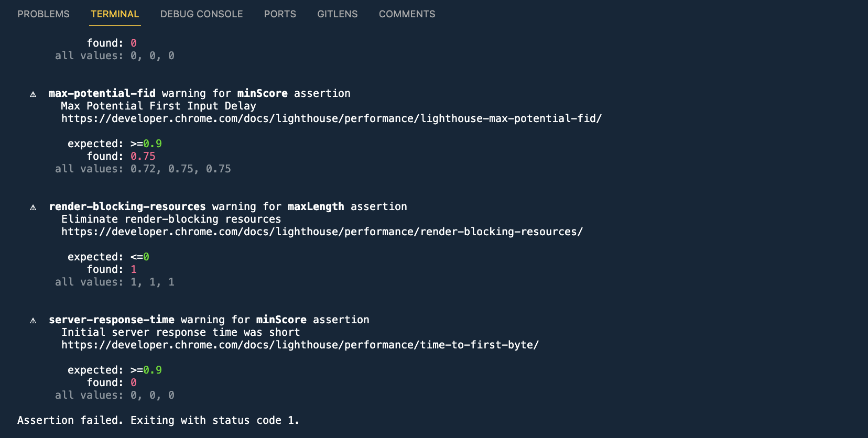868x438 pixels.
Task: Open the lighthouse-max-potential-fid documentation link
Action: tap(332, 118)
